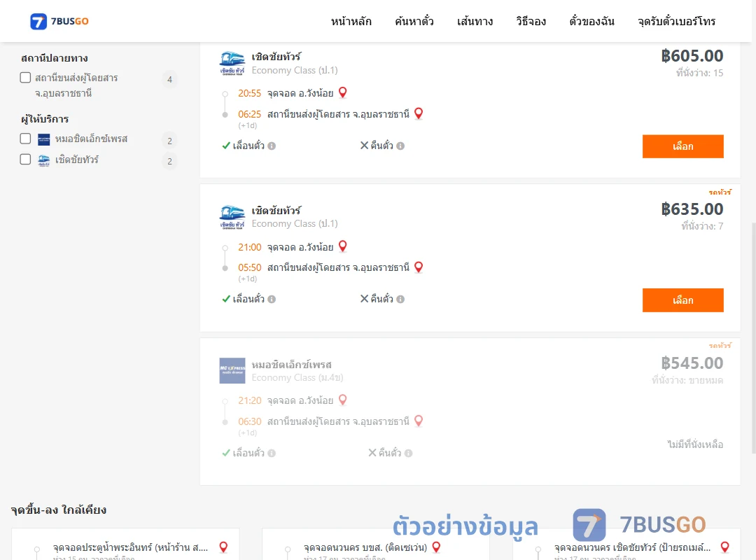756x560 pixels.
Task: Click เลือก button for ฿605.00 trip
Action: pos(682,146)
